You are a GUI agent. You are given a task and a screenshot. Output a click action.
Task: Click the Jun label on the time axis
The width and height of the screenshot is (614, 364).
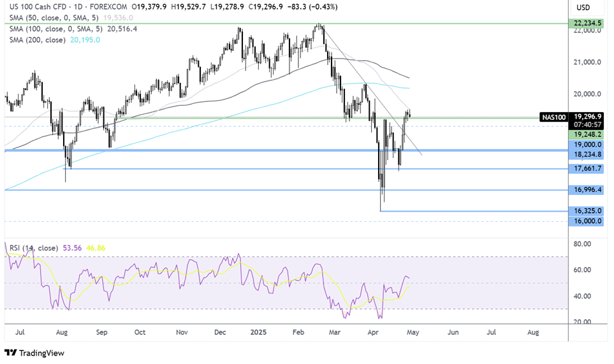(x=453, y=332)
